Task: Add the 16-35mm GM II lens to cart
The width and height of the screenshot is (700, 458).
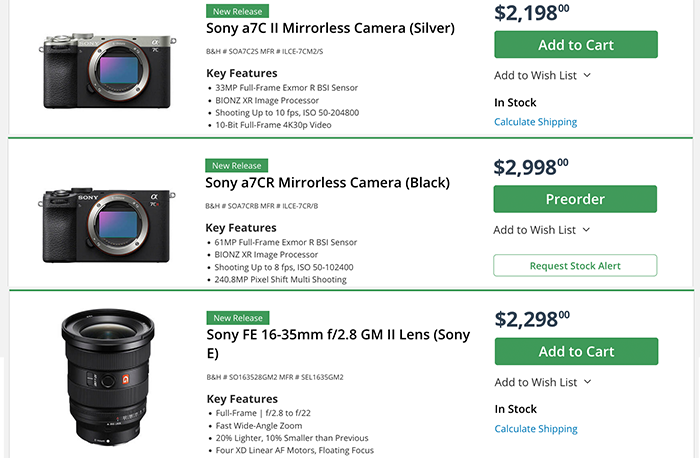Action: pos(575,352)
